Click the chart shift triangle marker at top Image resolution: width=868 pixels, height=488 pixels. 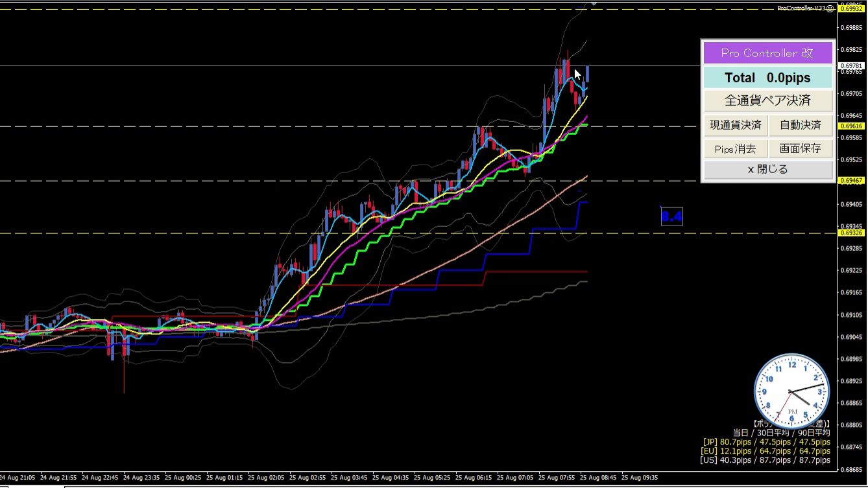pyautogui.click(x=594, y=4)
